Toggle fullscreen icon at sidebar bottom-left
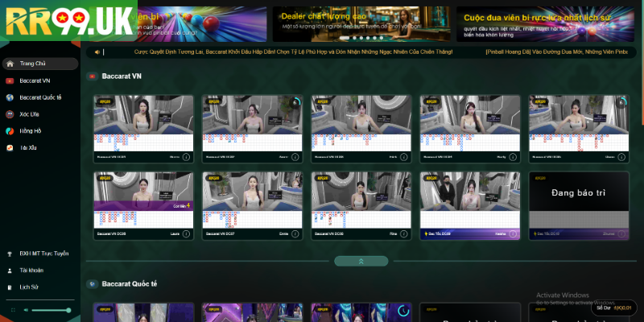The image size is (644, 322). pyautogui.click(x=11, y=310)
